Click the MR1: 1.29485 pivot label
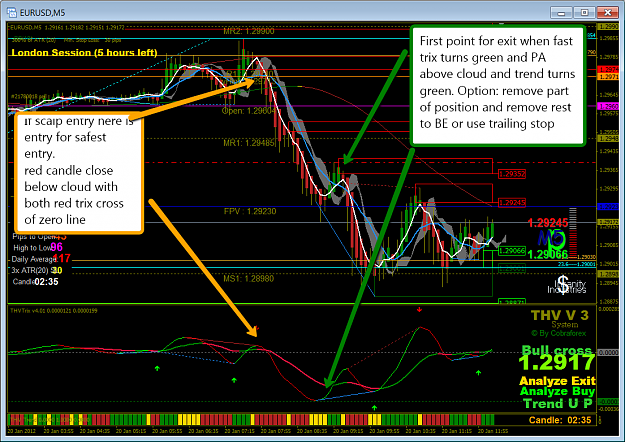 click(249, 143)
